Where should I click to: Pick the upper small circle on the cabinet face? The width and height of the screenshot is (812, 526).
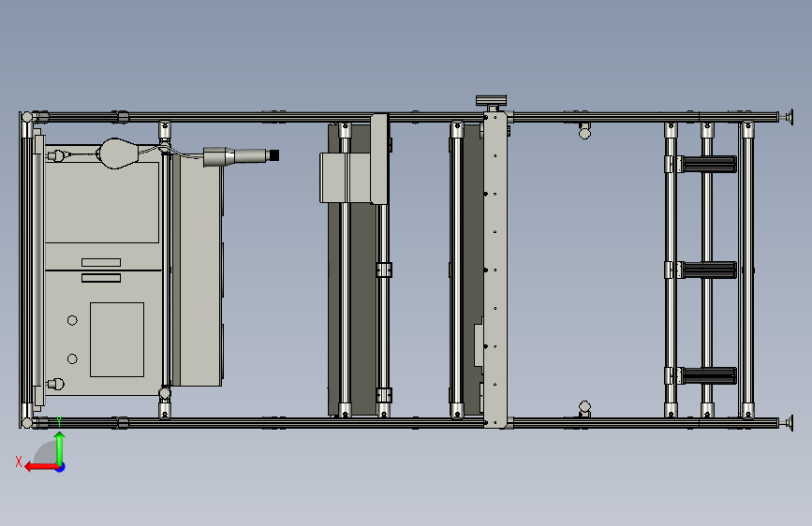(x=72, y=320)
